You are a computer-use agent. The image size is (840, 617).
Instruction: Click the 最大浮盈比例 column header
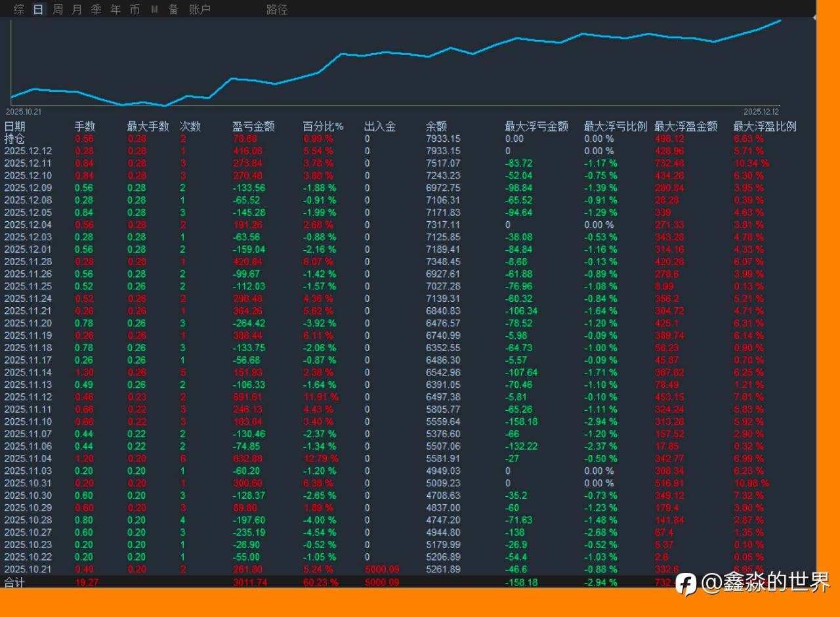(765, 126)
